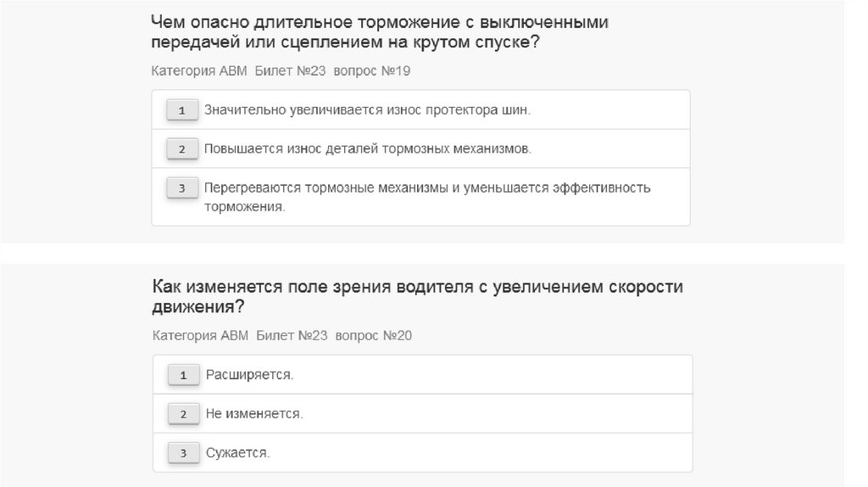868x487 pixels.
Task: Pick the 'Не изменяется.' answer text
Action: [254, 414]
